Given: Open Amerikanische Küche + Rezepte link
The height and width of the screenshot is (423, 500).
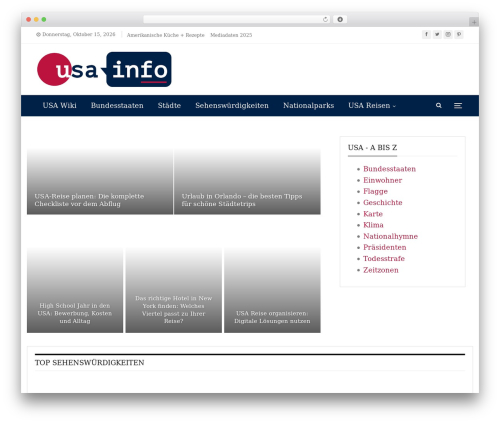Looking at the screenshot, I should pos(165,35).
